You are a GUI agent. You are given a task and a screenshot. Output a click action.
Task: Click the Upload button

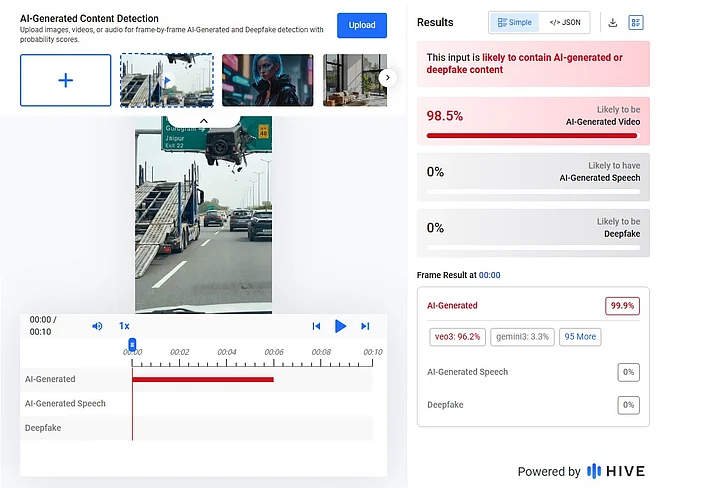[362, 25]
